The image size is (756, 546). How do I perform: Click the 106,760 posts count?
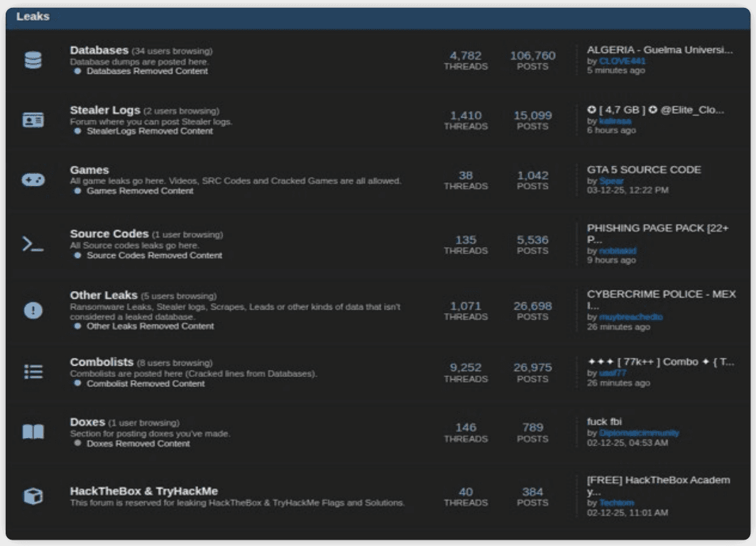click(533, 55)
